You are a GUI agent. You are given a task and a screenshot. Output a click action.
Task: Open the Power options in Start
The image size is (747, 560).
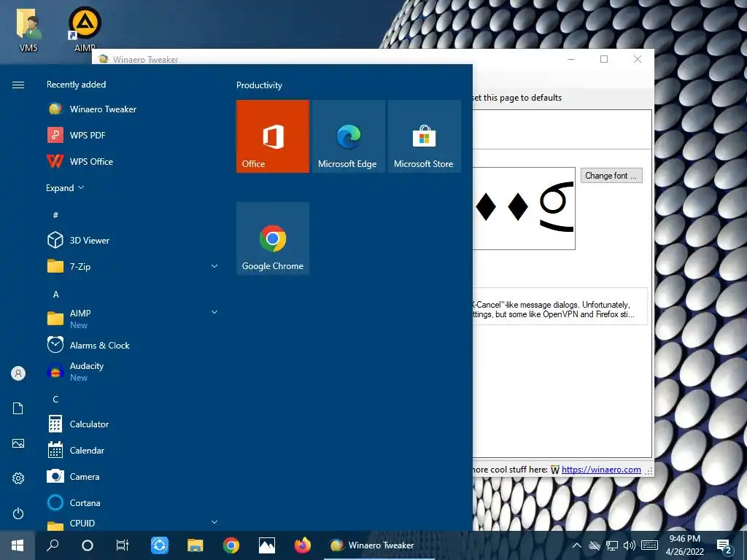coord(18,513)
